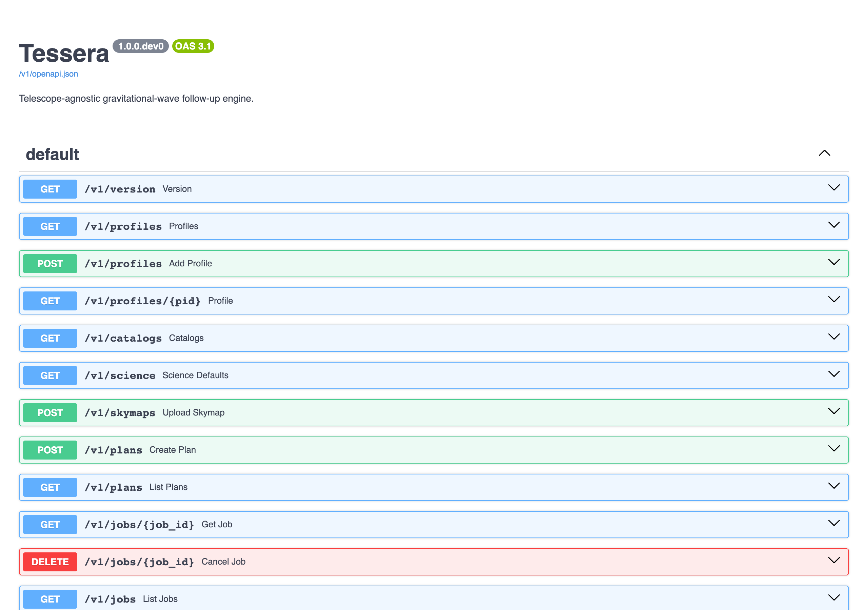The width and height of the screenshot is (868, 610).
Task: Expand the List Jobs row chevron
Action: [834, 598]
